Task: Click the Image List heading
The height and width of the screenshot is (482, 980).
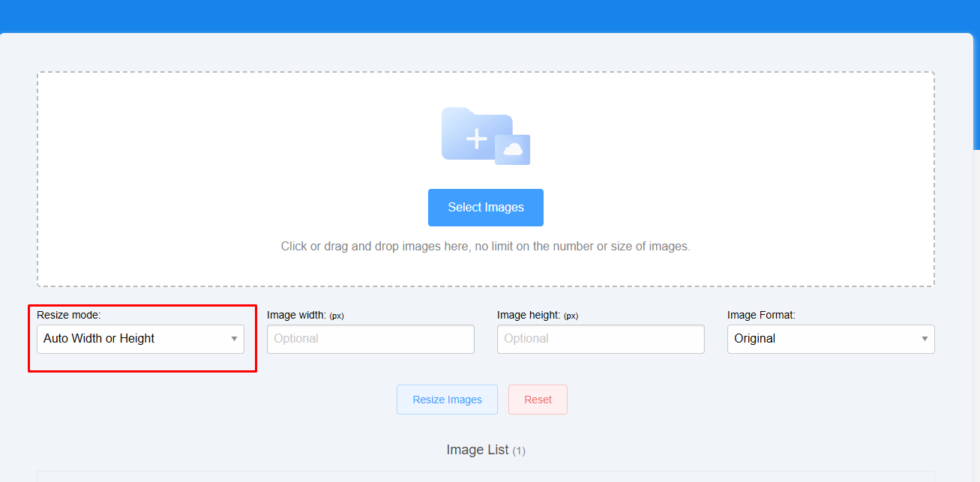Action: [478, 450]
